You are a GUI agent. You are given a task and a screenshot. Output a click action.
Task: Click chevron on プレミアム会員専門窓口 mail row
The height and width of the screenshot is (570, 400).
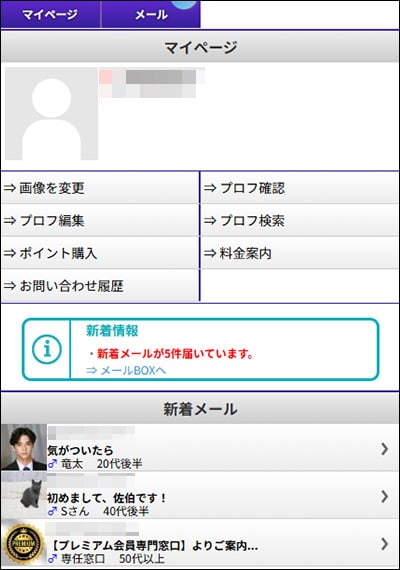click(384, 544)
